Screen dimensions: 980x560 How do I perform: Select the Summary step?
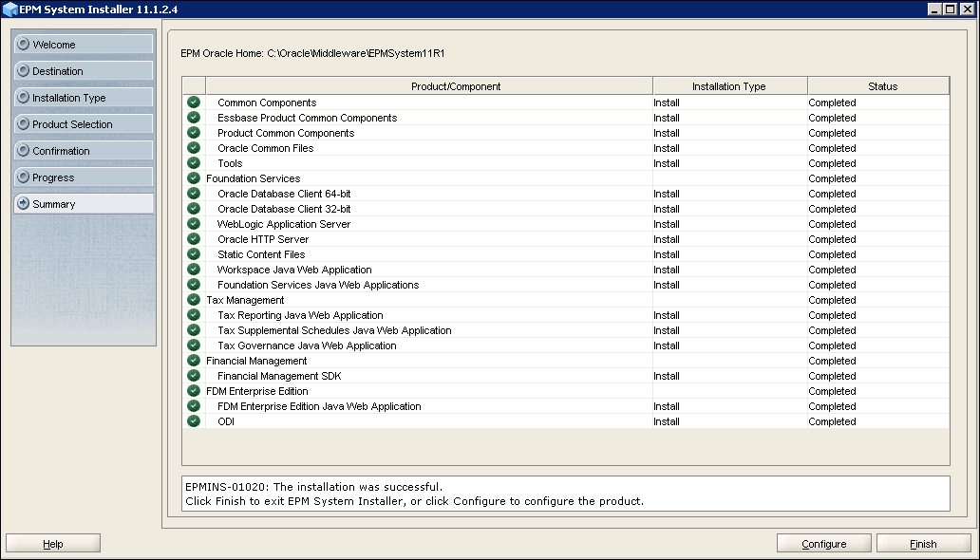coord(84,204)
